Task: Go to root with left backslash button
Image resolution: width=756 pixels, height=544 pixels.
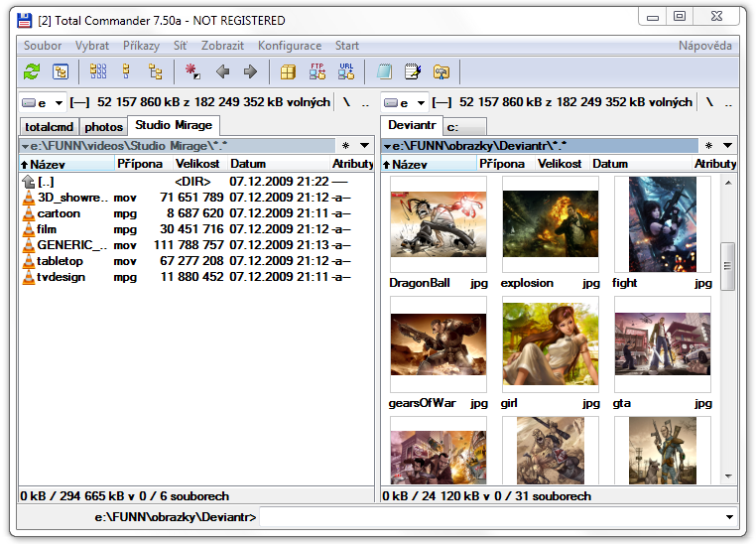Action: coord(346,102)
